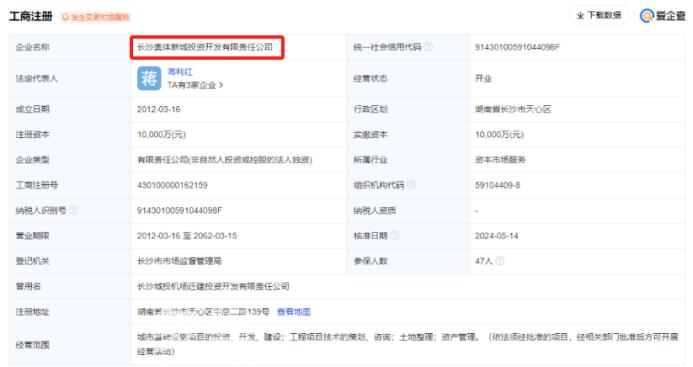
Task: Click the 经营范围 row label
Action: (x=33, y=344)
